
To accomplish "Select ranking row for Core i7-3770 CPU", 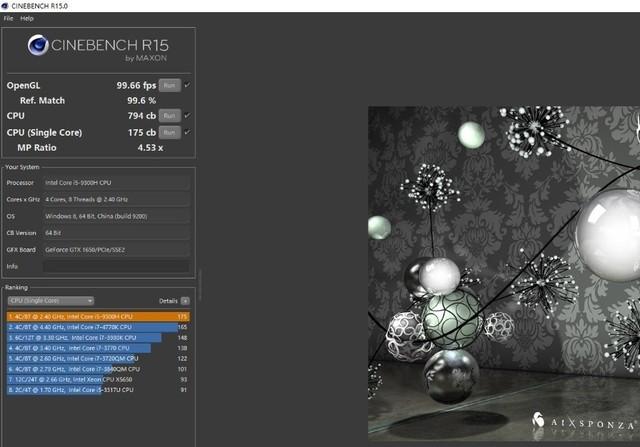I will pyautogui.click(x=98, y=348).
